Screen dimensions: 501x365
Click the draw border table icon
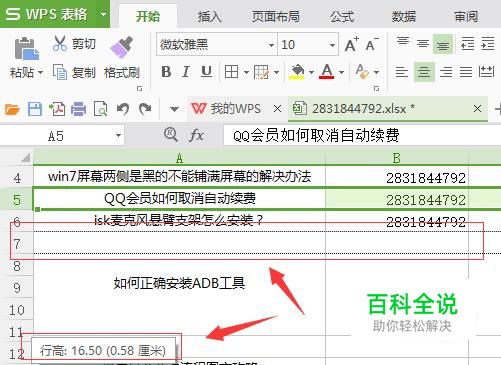tap(261, 72)
